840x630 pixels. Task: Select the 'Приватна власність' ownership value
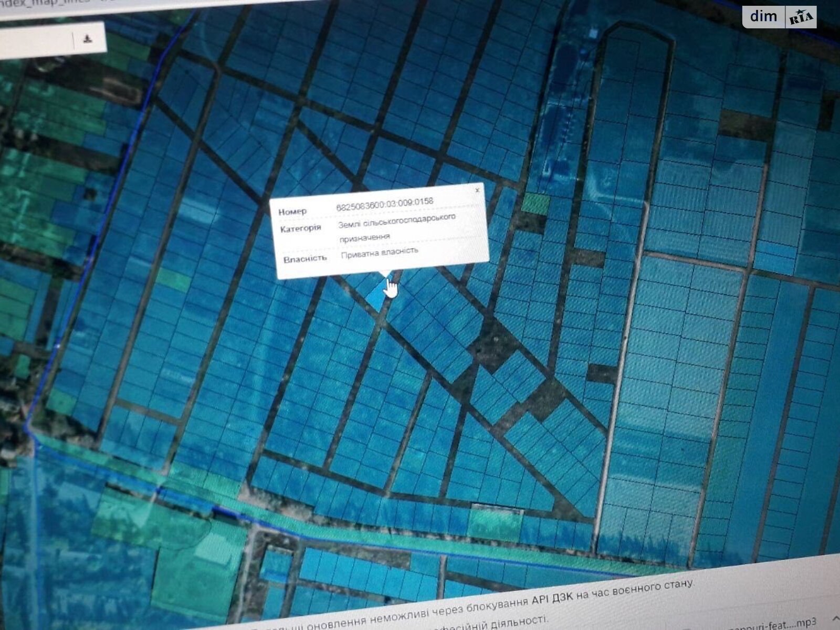[x=380, y=253]
